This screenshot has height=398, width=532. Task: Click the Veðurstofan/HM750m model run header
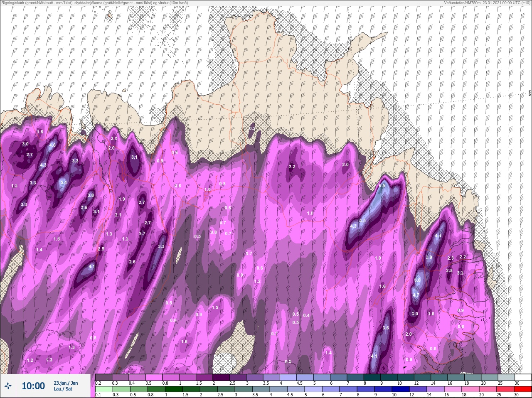click(x=487, y=2)
